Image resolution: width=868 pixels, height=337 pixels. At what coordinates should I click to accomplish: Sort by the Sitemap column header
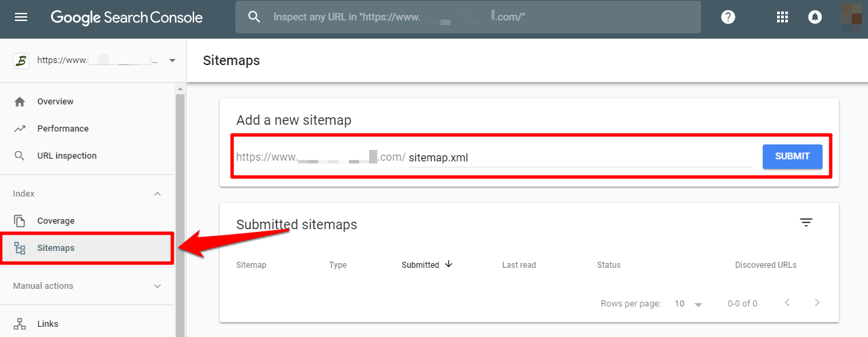pos(251,265)
